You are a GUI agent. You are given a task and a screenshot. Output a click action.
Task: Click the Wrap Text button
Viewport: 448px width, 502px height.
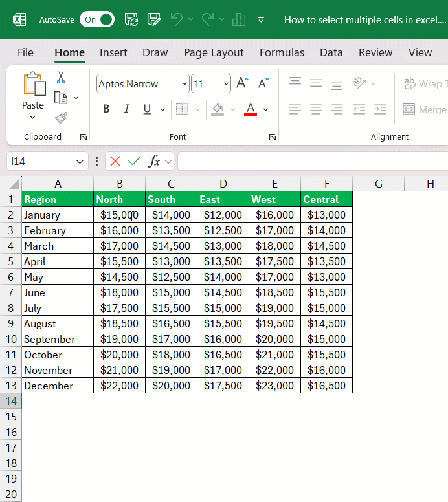(425, 83)
